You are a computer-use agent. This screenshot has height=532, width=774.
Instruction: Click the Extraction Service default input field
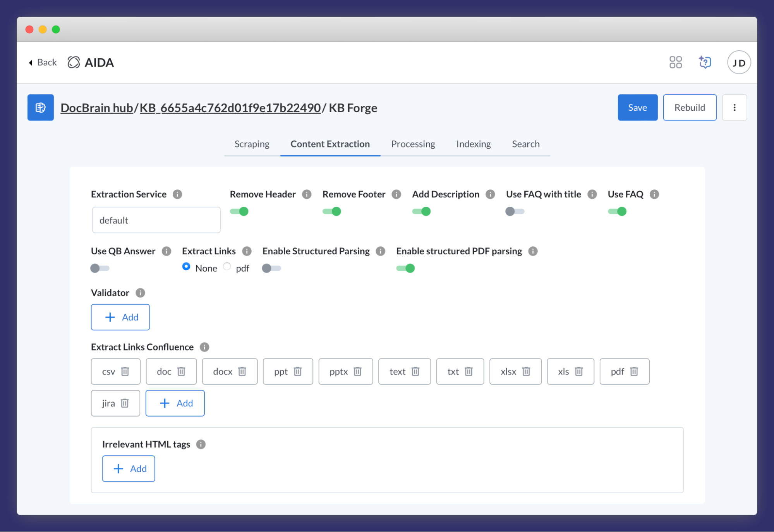(156, 220)
